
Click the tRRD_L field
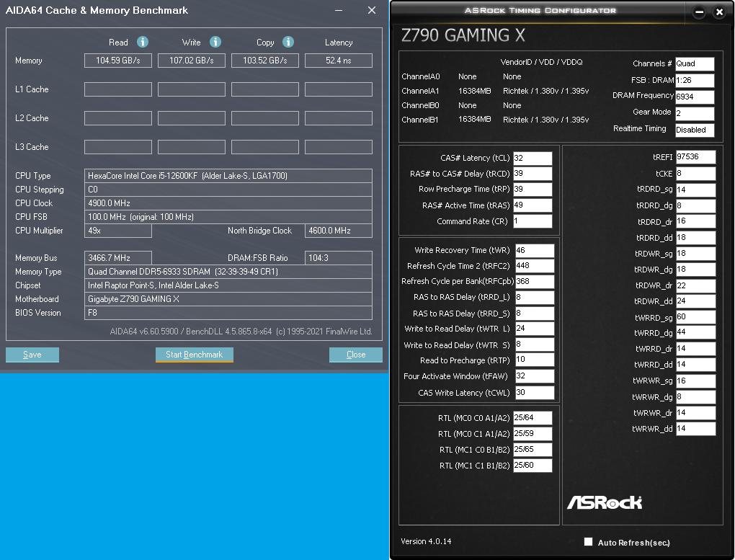(x=535, y=298)
